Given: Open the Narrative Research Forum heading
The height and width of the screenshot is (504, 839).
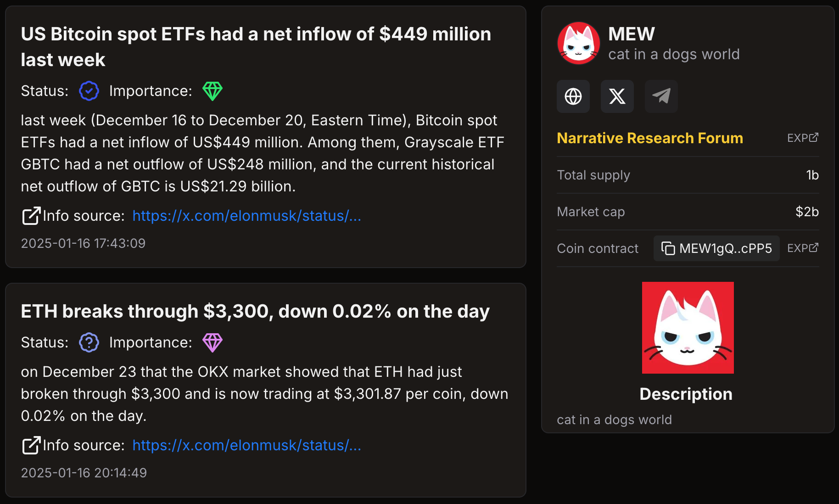Looking at the screenshot, I should click(649, 138).
